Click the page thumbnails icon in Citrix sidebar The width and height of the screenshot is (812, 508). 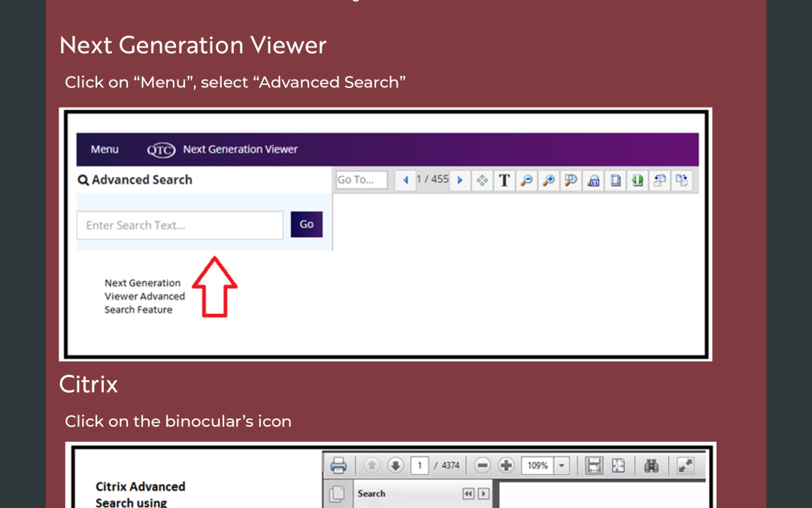[337, 493]
